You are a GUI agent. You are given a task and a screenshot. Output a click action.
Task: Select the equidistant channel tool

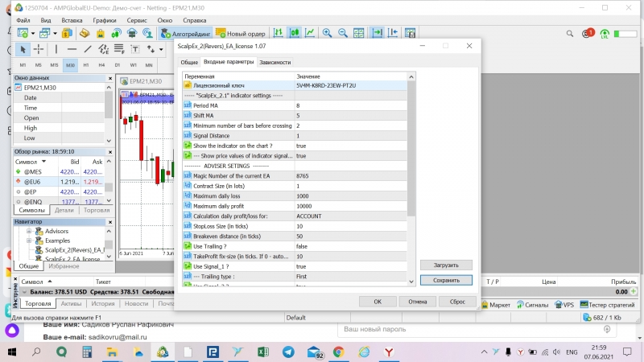coord(104,50)
